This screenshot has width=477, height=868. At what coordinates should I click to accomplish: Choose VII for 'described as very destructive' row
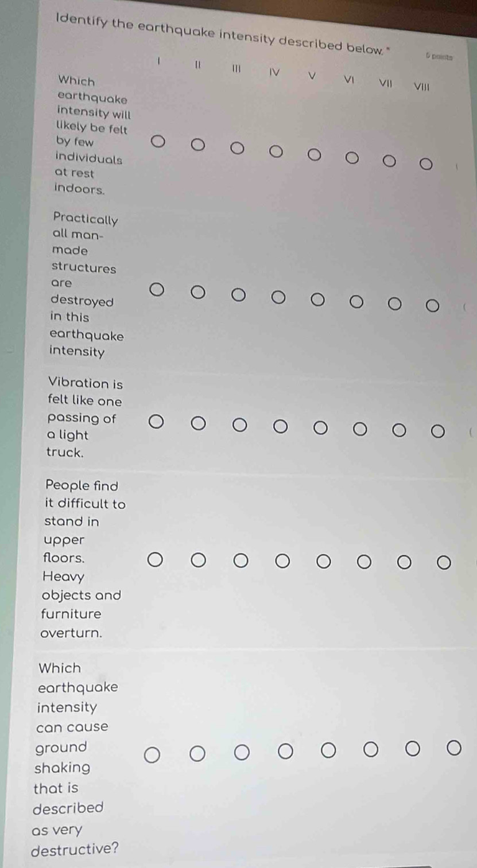[412, 749]
